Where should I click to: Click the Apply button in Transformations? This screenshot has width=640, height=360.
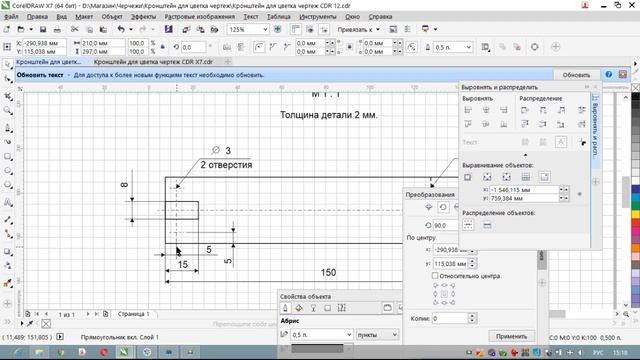pyautogui.click(x=511, y=336)
